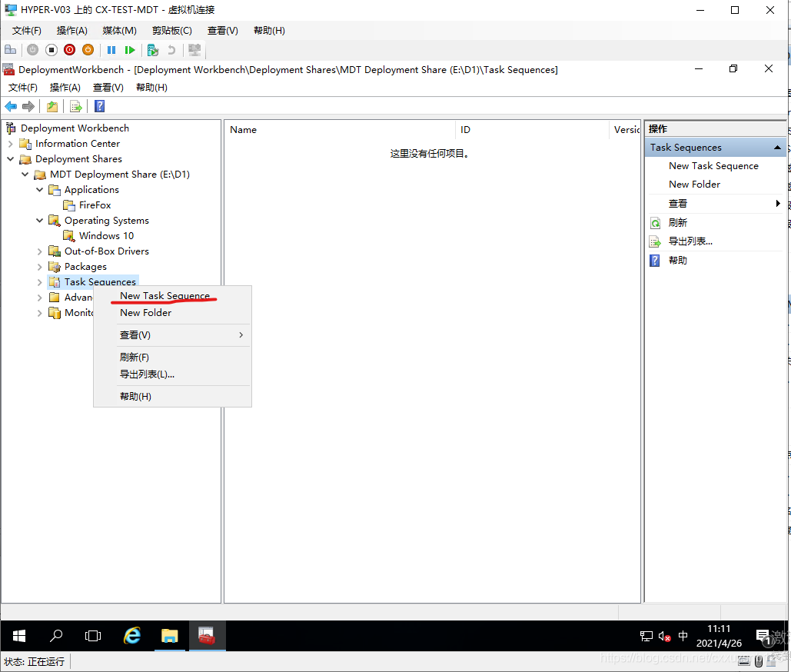This screenshot has width=791, height=672.
Task: Click the Ctrl+Alt+Del toolbar icon
Action: [11, 49]
